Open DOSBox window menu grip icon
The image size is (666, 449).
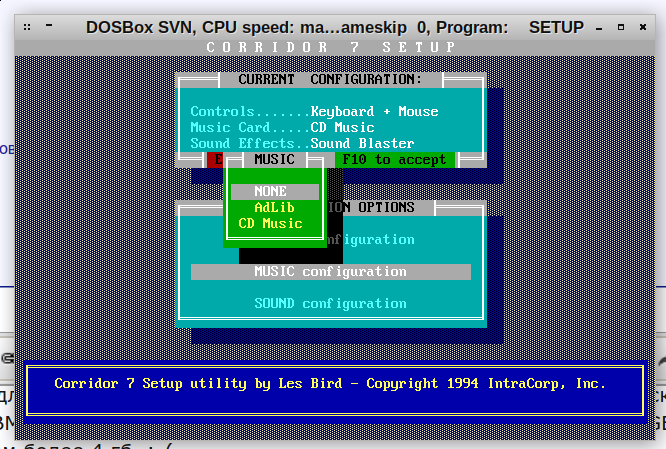[27, 27]
